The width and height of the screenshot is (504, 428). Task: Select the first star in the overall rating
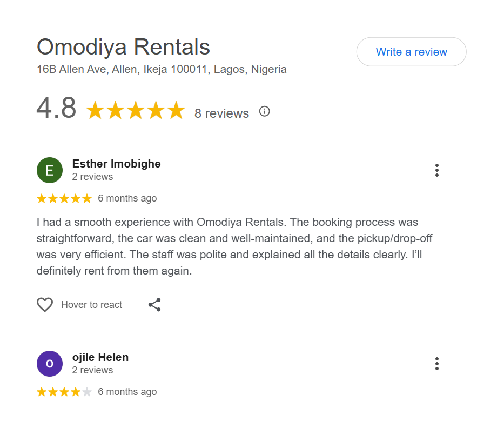pyautogui.click(x=96, y=110)
